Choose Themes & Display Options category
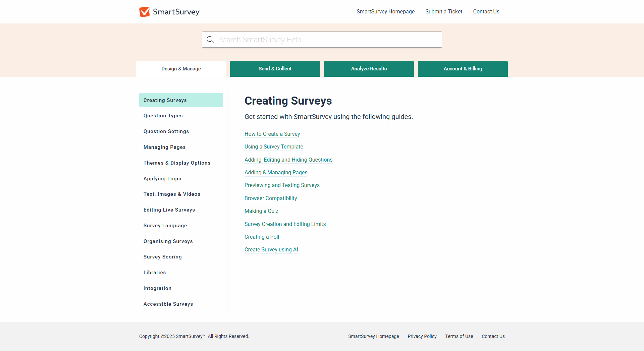The image size is (644, 351). click(x=177, y=163)
